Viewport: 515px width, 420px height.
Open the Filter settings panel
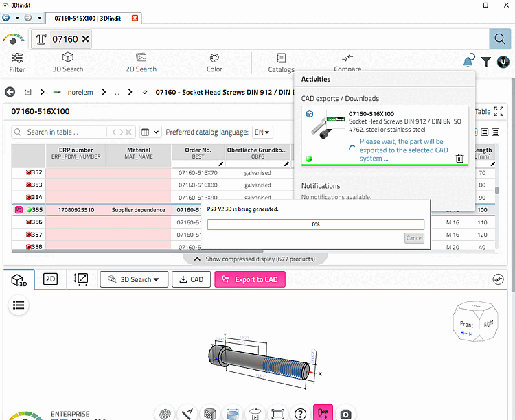pyautogui.click(x=16, y=62)
